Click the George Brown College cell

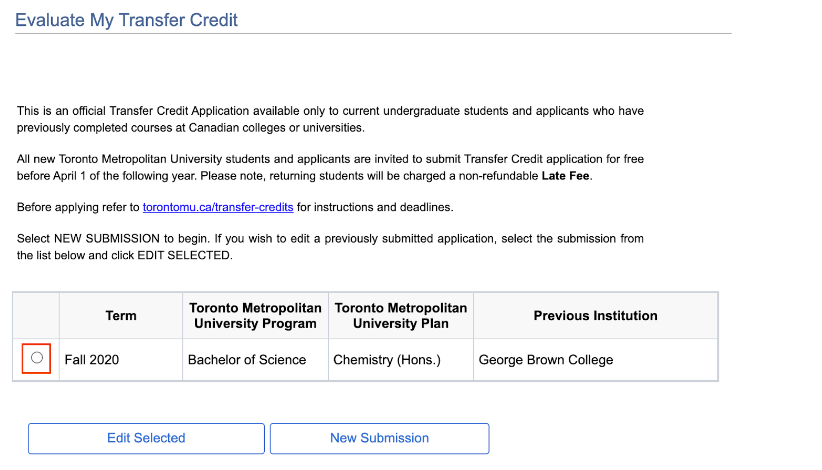[x=546, y=360]
